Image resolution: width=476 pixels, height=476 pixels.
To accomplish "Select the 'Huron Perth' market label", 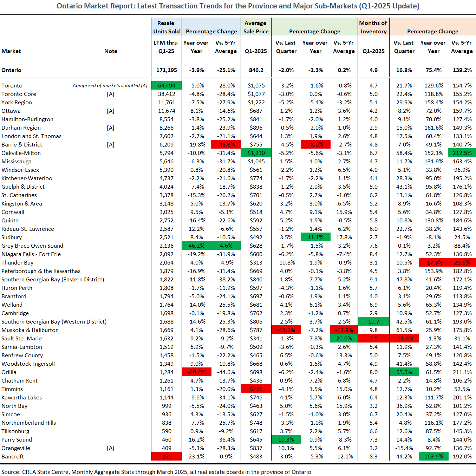I will click(17, 288).
